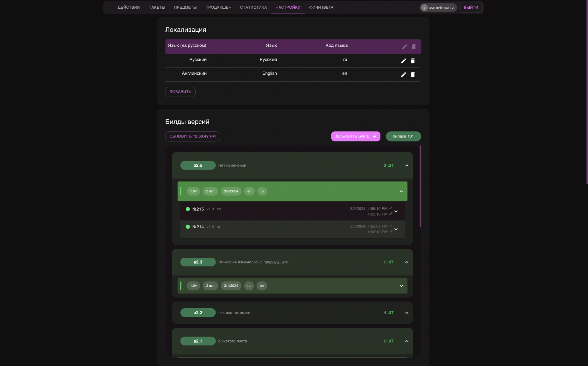This screenshot has width=588, height=366.
Task: Edit the Английский language row
Action: click(x=403, y=75)
